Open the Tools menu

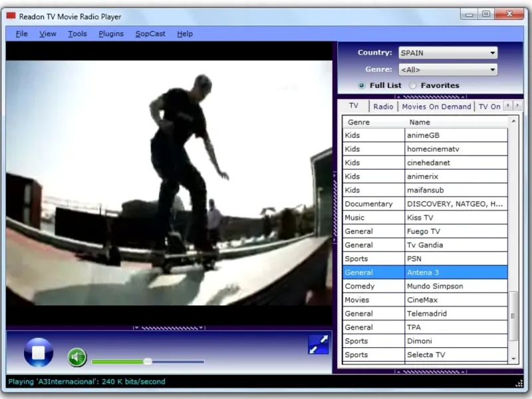tap(76, 33)
